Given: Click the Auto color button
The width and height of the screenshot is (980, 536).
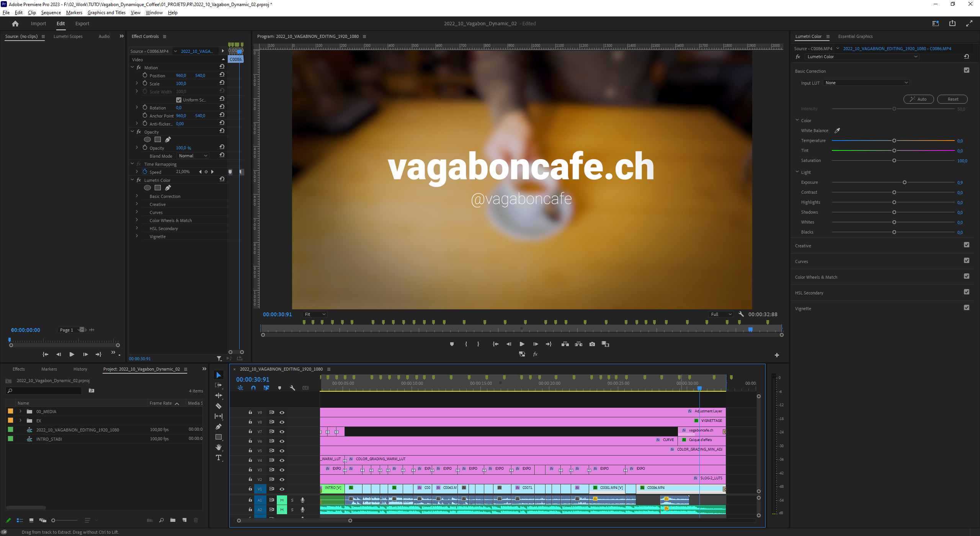Looking at the screenshot, I should (918, 99).
